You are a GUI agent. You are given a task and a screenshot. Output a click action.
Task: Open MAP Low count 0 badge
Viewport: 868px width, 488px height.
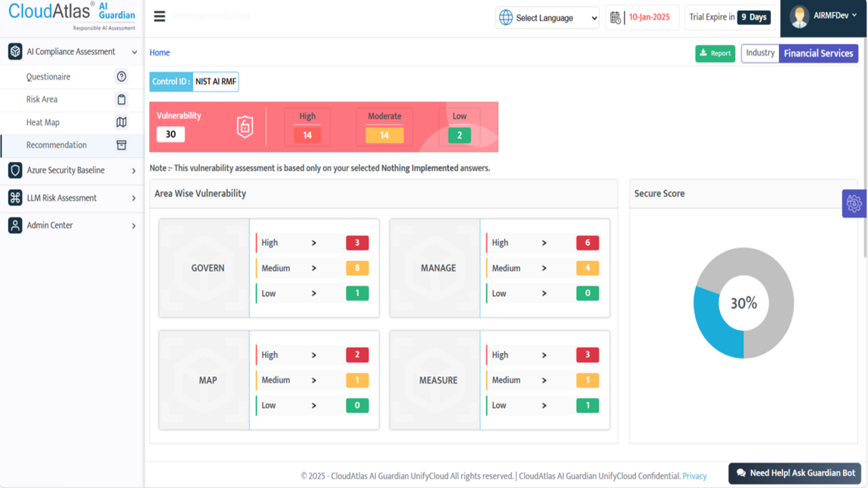click(357, 405)
